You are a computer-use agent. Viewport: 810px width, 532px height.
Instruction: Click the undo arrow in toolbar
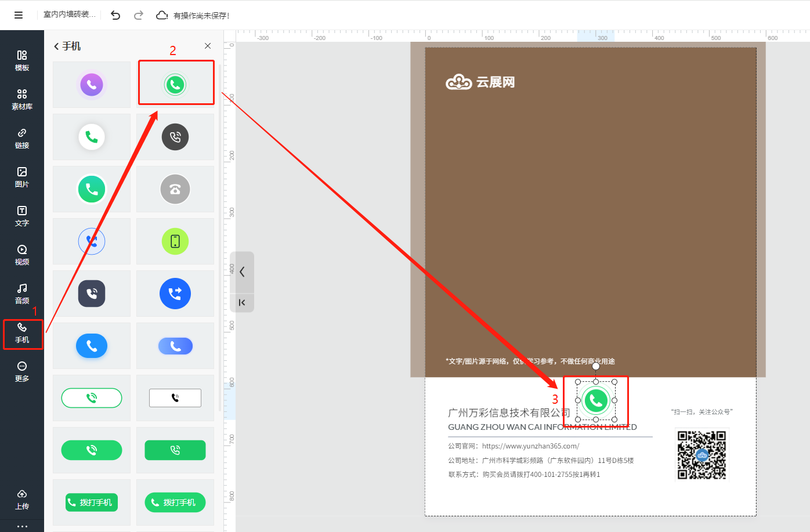(115, 15)
